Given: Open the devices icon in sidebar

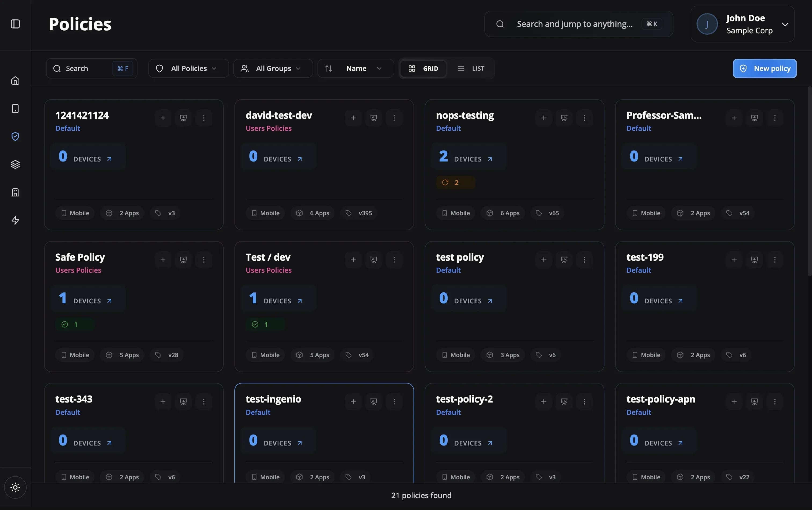Looking at the screenshot, I should point(15,109).
